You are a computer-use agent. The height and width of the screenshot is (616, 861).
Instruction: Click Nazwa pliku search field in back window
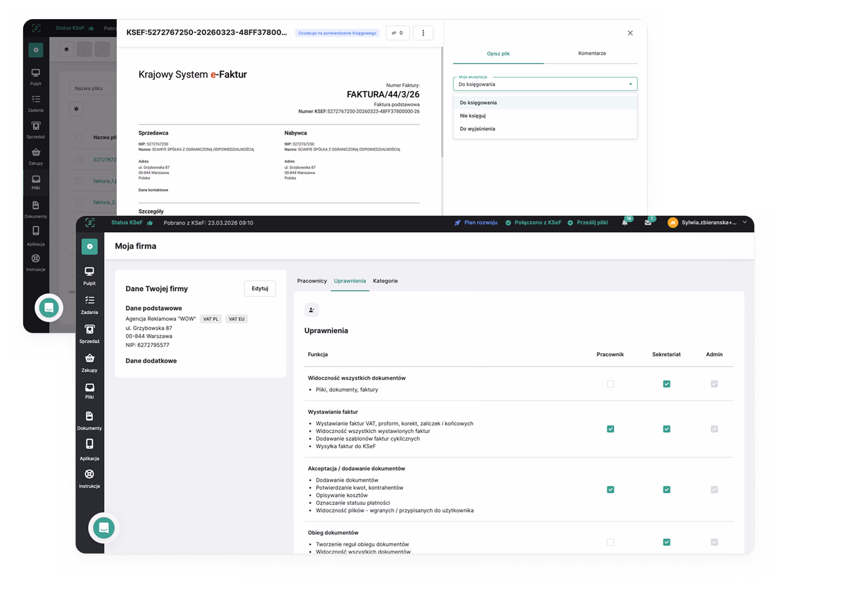point(93,88)
